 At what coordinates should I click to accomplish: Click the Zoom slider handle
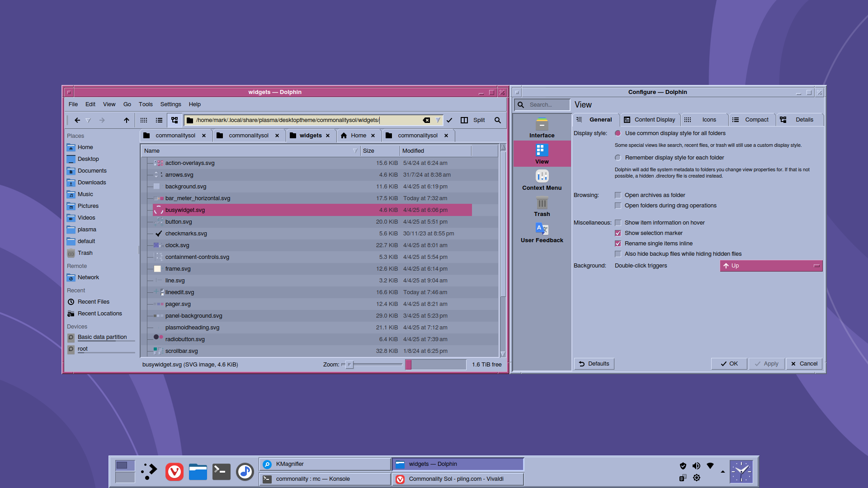click(x=349, y=365)
